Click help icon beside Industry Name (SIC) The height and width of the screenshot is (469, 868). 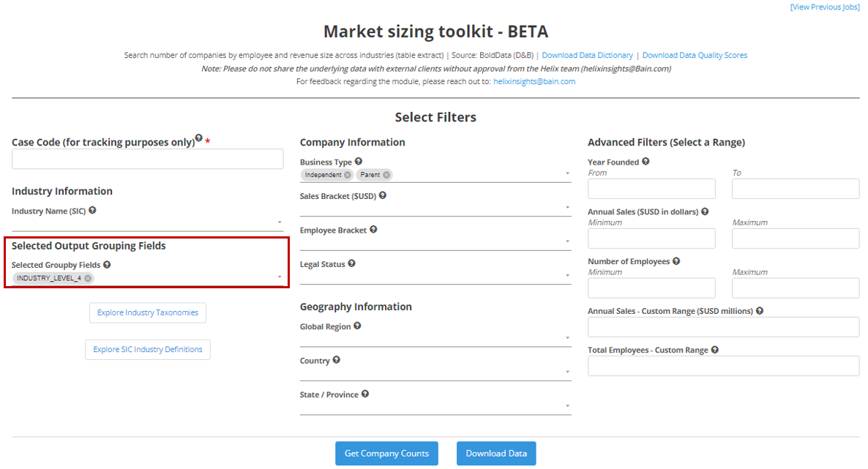[x=92, y=211]
